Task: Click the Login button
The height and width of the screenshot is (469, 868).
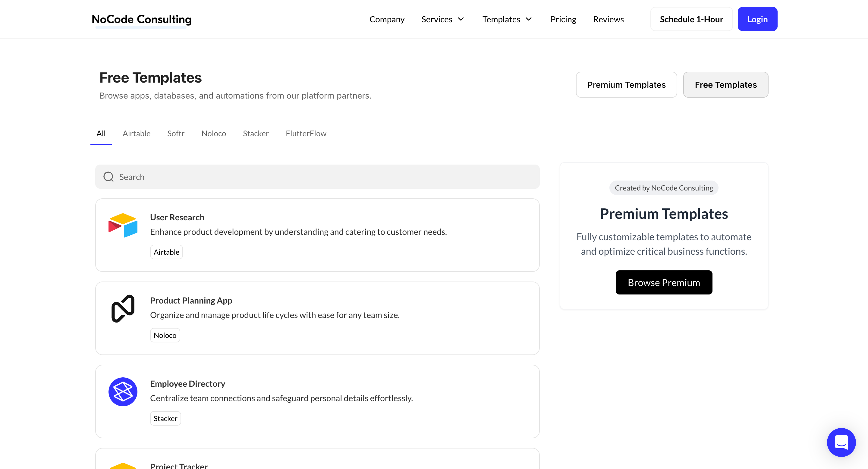Action: 757,20
